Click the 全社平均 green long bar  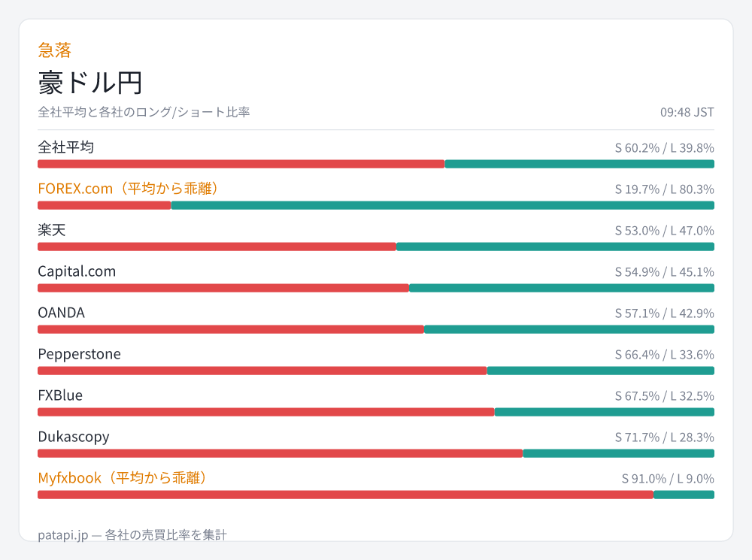point(580,164)
